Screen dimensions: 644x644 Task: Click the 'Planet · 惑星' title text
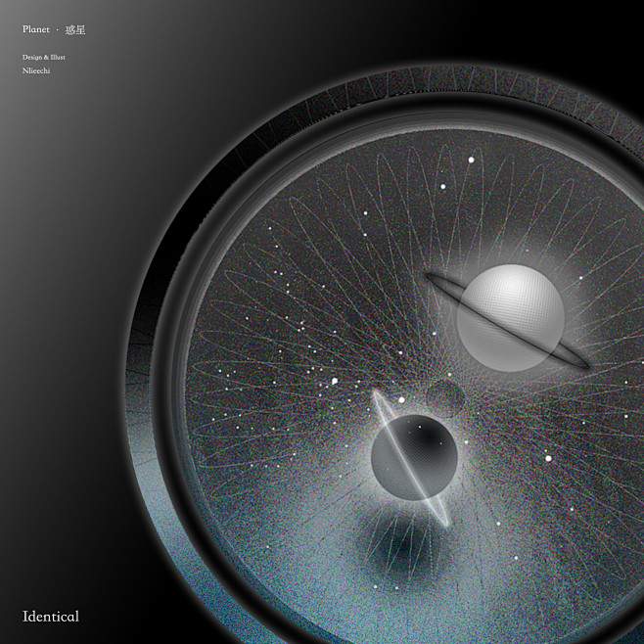pos(54,30)
